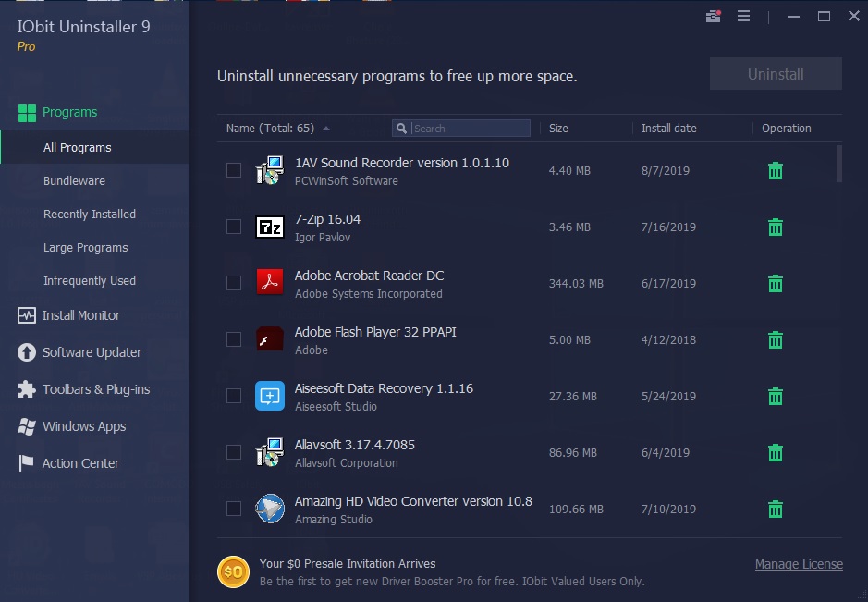Show Infrequently Used programs
Image resolution: width=868 pixels, height=602 pixels.
(x=89, y=281)
